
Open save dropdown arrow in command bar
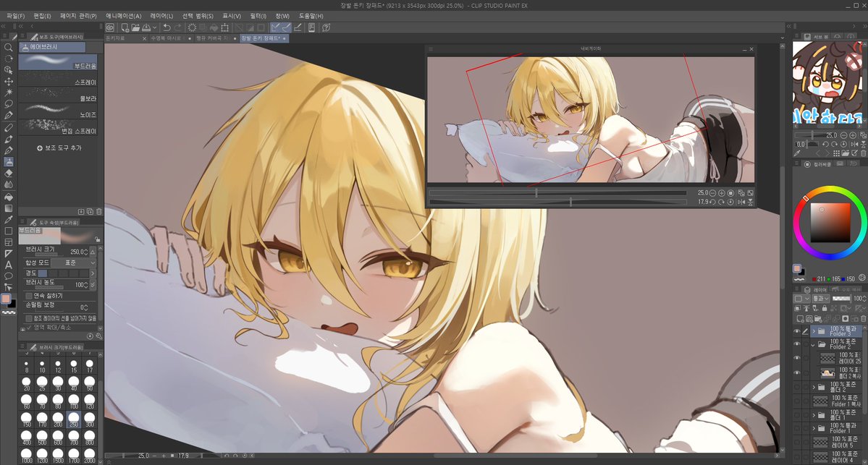pyautogui.click(x=154, y=27)
